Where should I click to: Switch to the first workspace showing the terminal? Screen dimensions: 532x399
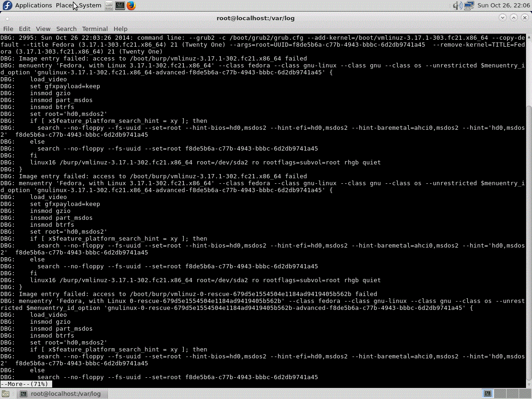488,393
